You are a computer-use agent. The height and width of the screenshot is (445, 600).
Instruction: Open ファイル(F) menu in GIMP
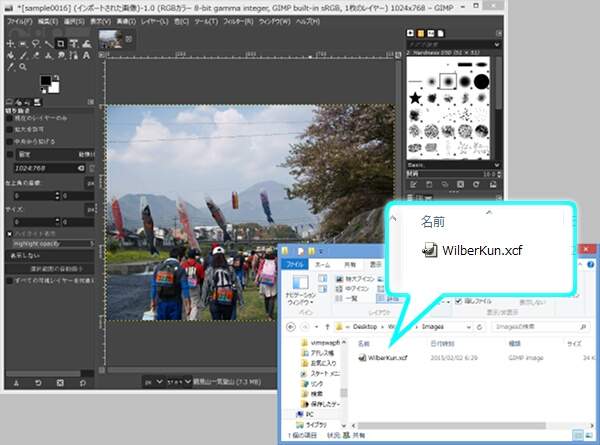(x=20, y=21)
